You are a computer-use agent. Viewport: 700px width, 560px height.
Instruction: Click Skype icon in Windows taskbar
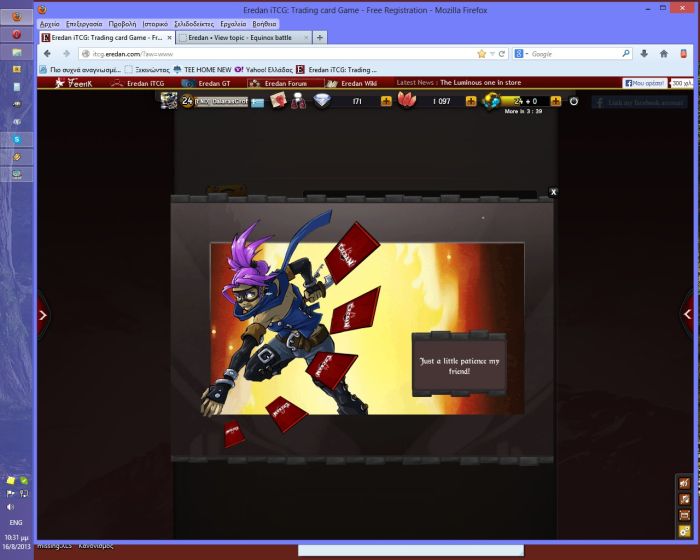[x=17, y=139]
